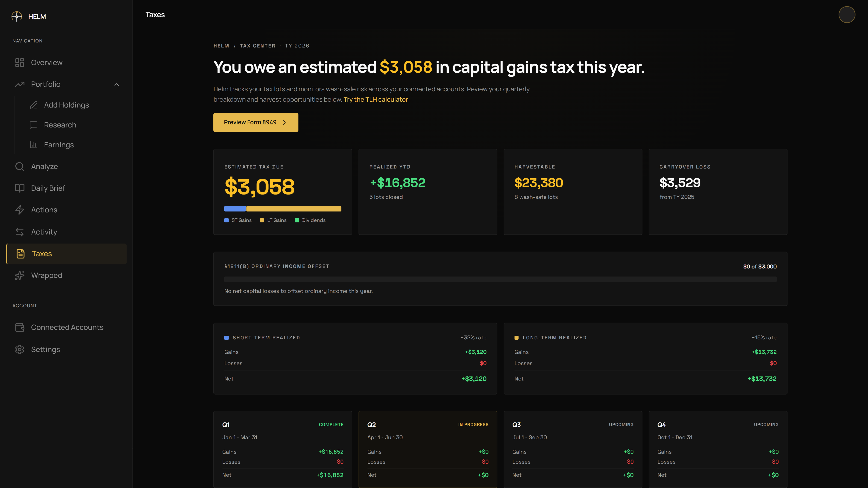Screen dimensions: 868x488
Task: Click the Helm compass logo icon
Action: (16, 16)
